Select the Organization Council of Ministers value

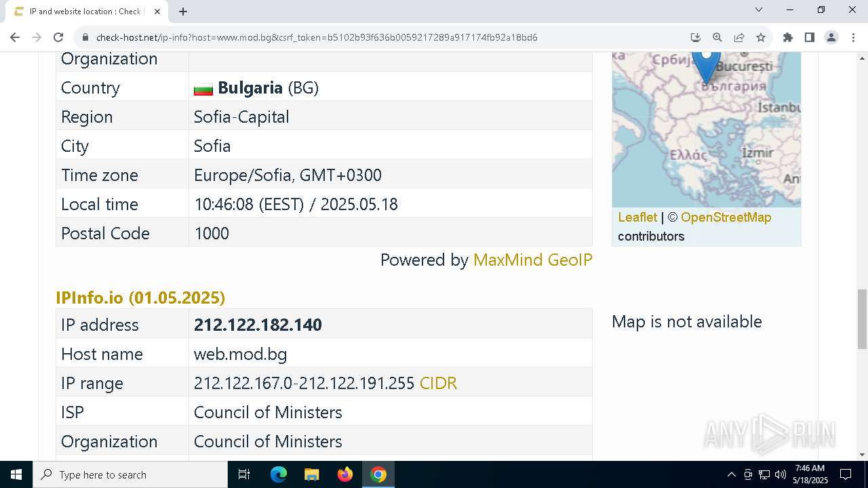pyautogui.click(x=268, y=441)
